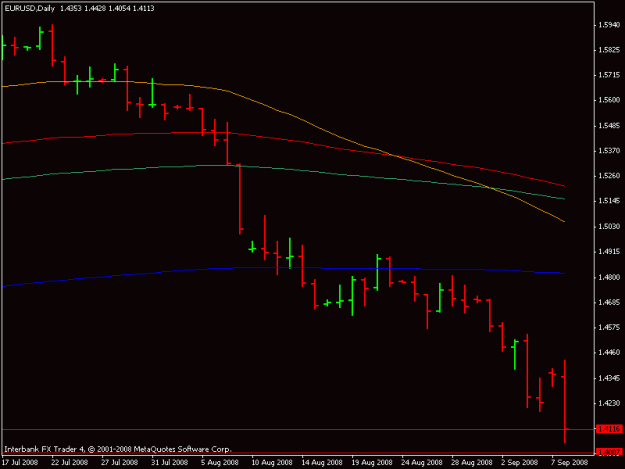Click the 1.4575 price axis label
Image resolution: width=625 pixels, height=469 pixels.
(609, 327)
